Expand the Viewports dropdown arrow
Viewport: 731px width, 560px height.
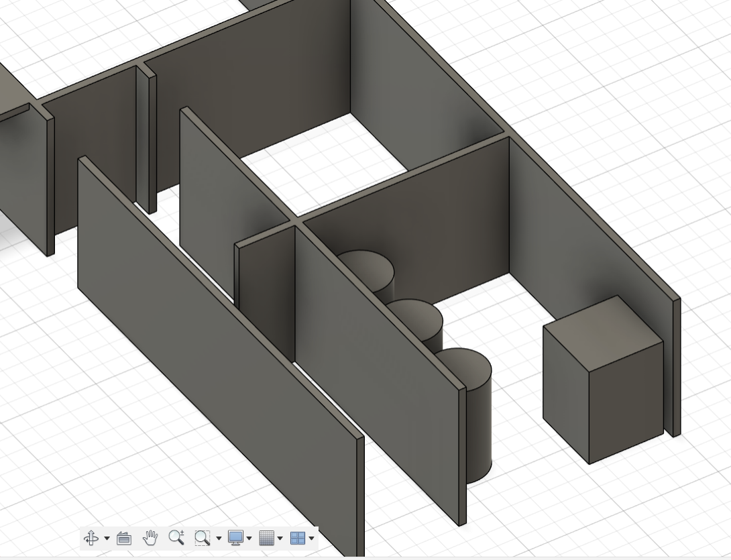click(x=311, y=538)
